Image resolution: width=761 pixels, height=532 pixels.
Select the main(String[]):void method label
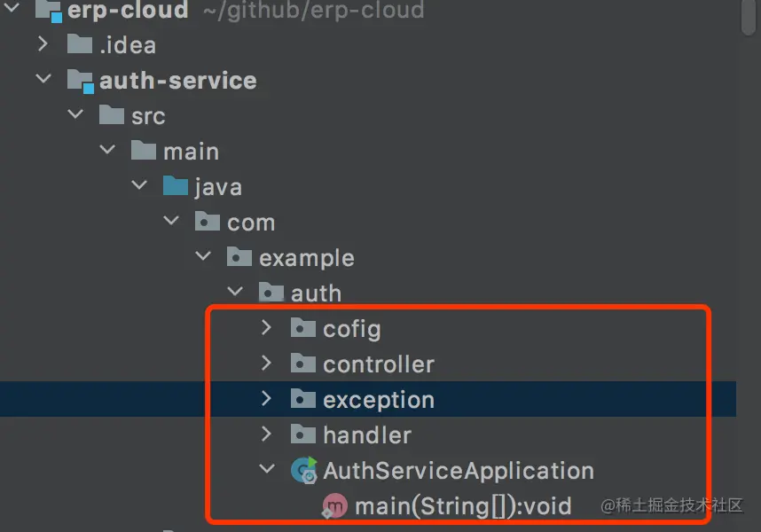[463, 506]
